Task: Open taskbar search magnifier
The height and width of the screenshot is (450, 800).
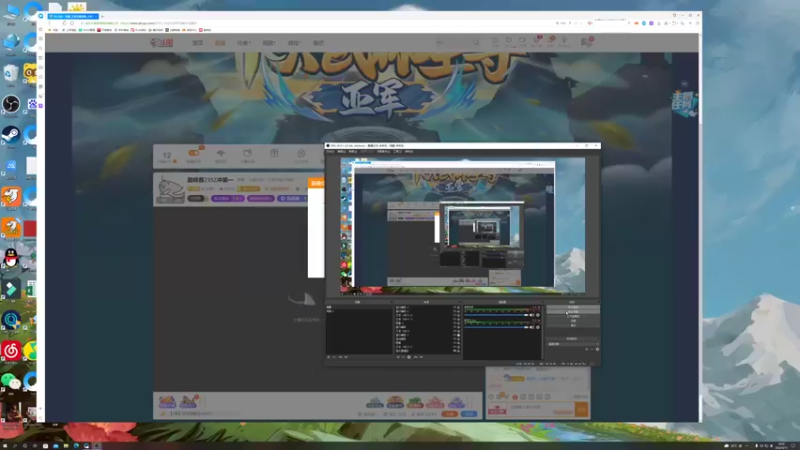Action: click(15, 446)
